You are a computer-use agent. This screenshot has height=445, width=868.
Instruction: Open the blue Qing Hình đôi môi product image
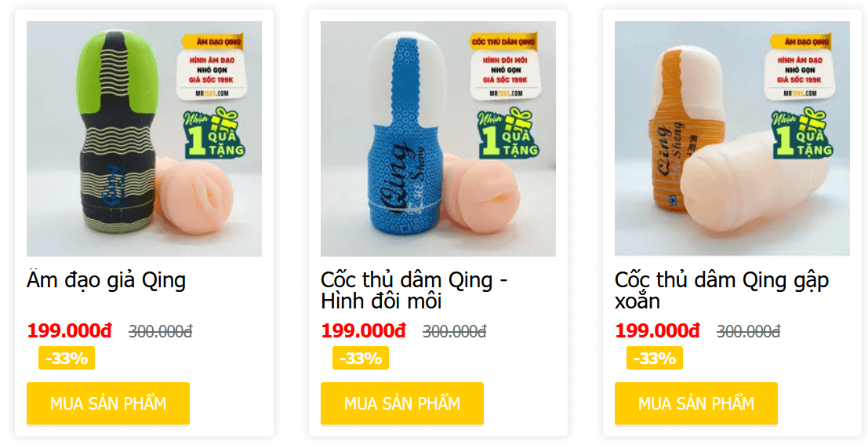click(438, 139)
